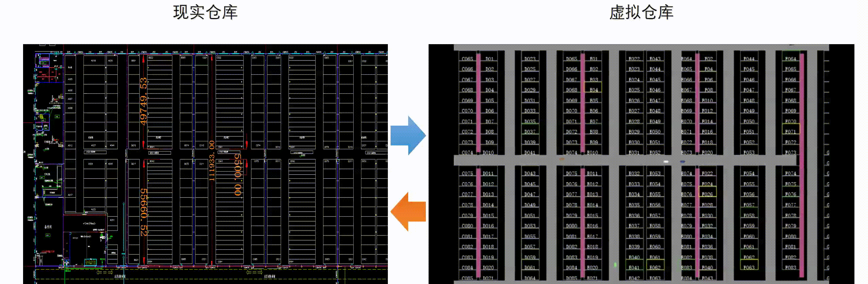868x284 pixels.
Task: Select the yellow-outlined E041 storage cell
Action: [x=634, y=267]
